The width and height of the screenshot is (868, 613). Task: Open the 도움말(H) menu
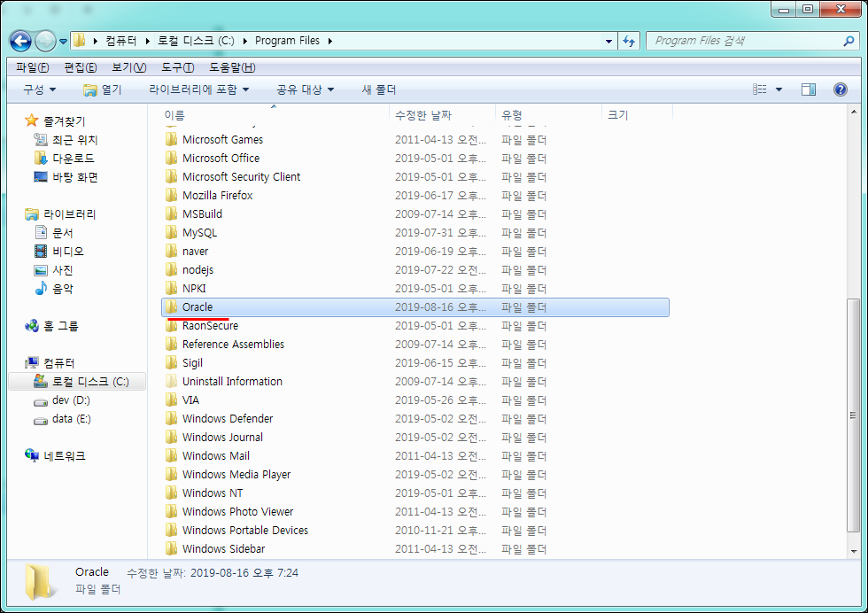coord(232,67)
